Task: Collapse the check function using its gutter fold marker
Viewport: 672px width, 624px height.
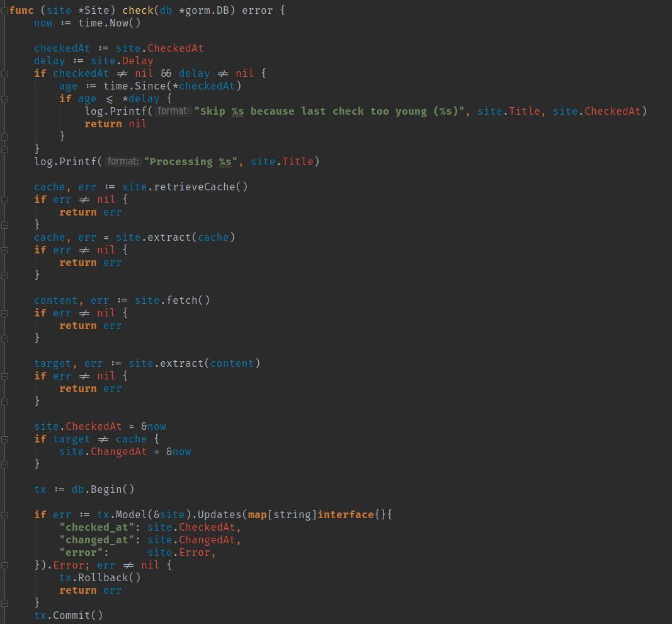Action: pyautogui.click(x=5, y=11)
